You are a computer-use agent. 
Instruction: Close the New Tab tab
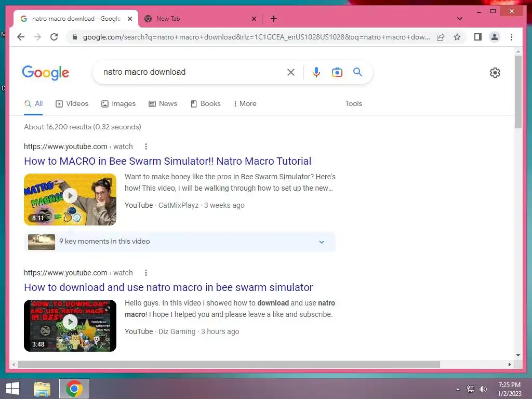click(x=254, y=19)
